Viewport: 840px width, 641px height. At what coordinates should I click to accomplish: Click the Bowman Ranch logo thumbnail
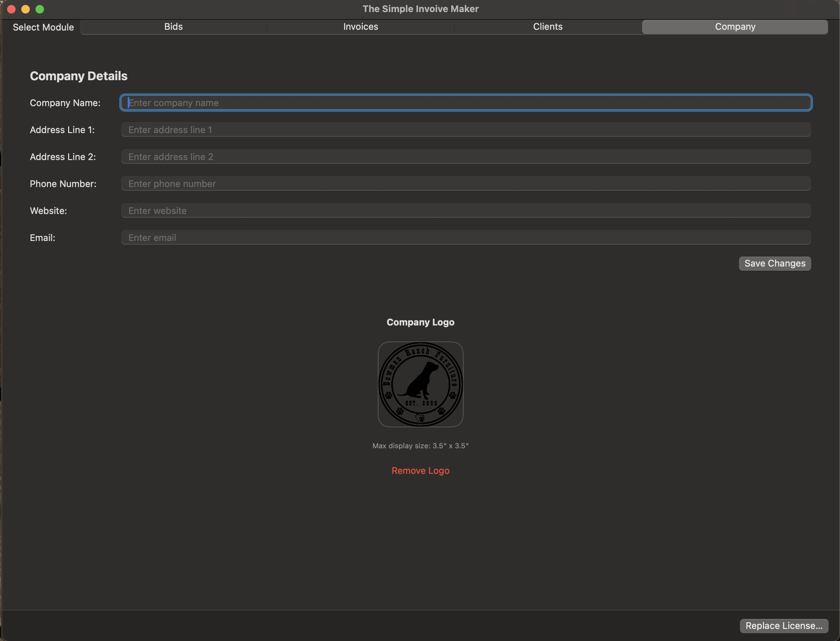click(x=420, y=384)
